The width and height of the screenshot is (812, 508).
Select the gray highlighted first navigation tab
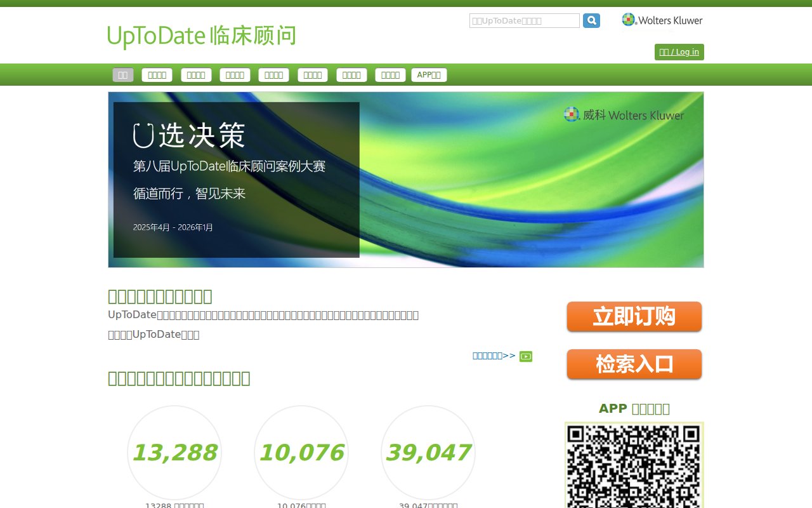[x=123, y=75]
